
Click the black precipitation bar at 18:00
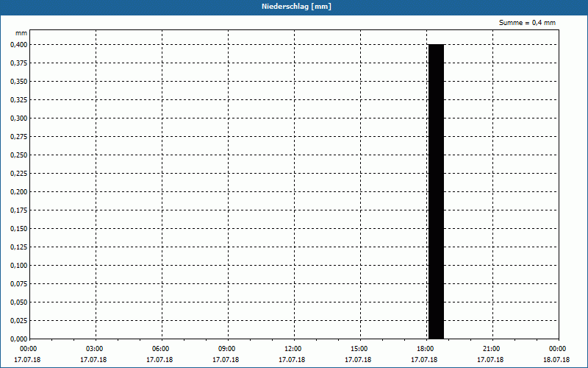[x=436, y=191]
